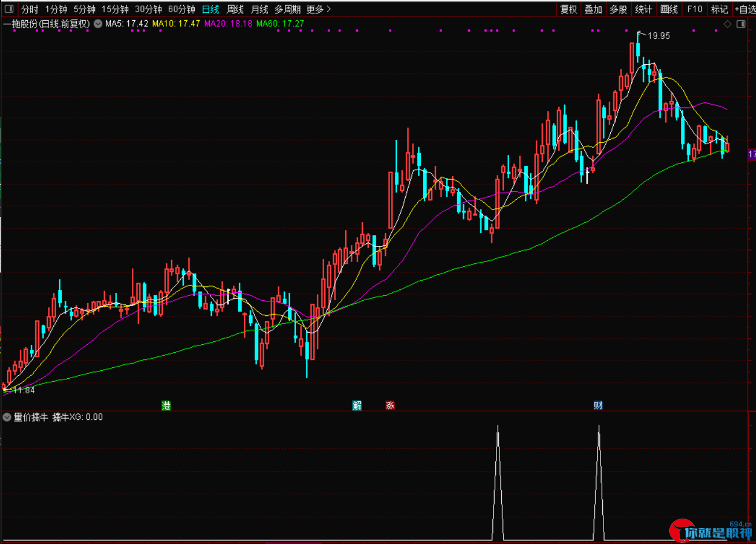Click the 19.95 high price label

[x=659, y=36]
